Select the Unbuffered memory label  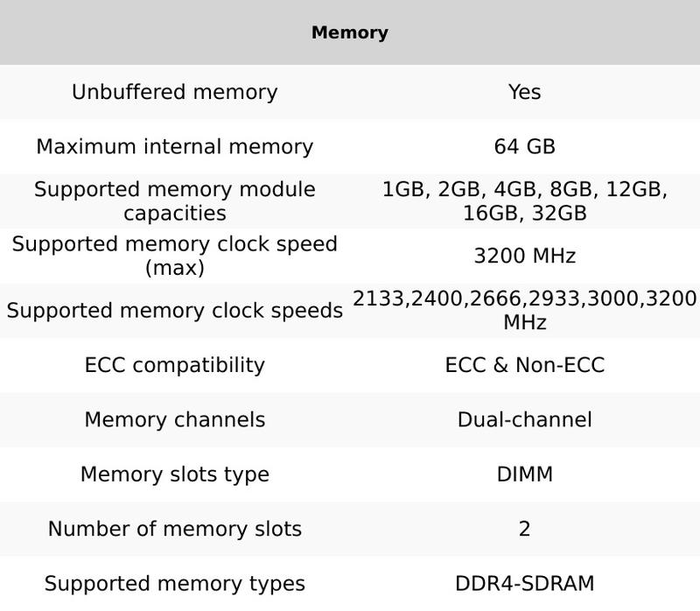point(175,93)
